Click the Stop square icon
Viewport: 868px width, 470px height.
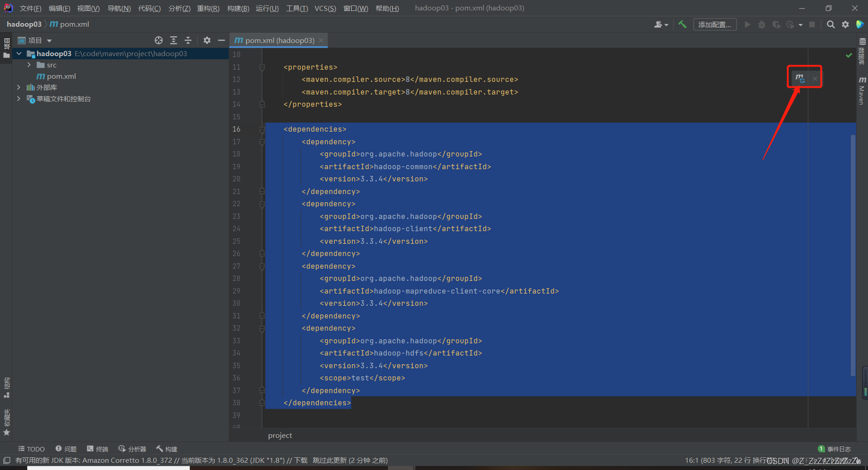pyautogui.click(x=812, y=24)
